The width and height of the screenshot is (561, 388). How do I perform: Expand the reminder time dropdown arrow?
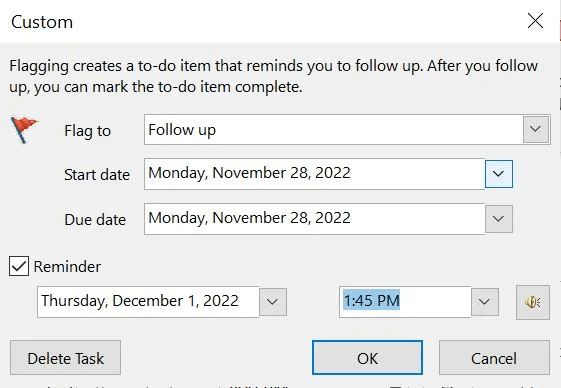click(x=484, y=302)
